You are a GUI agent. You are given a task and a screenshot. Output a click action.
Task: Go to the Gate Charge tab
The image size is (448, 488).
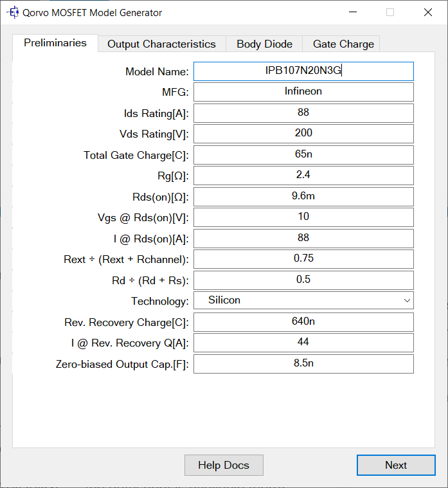343,44
